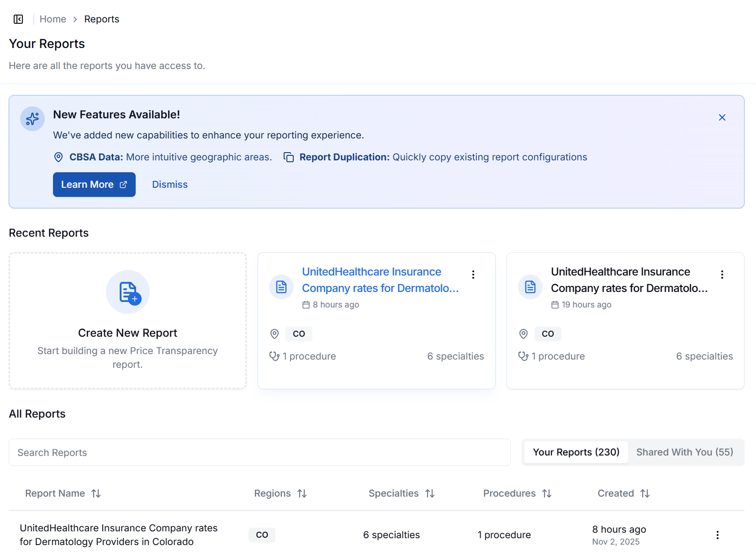The width and height of the screenshot is (756, 556).
Task: Click the Report Duplication copy icon
Action: tap(289, 157)
